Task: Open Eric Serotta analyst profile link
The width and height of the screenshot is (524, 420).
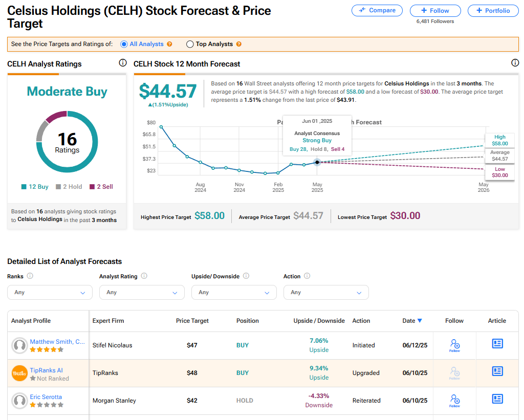Action: tap(46, 397)
